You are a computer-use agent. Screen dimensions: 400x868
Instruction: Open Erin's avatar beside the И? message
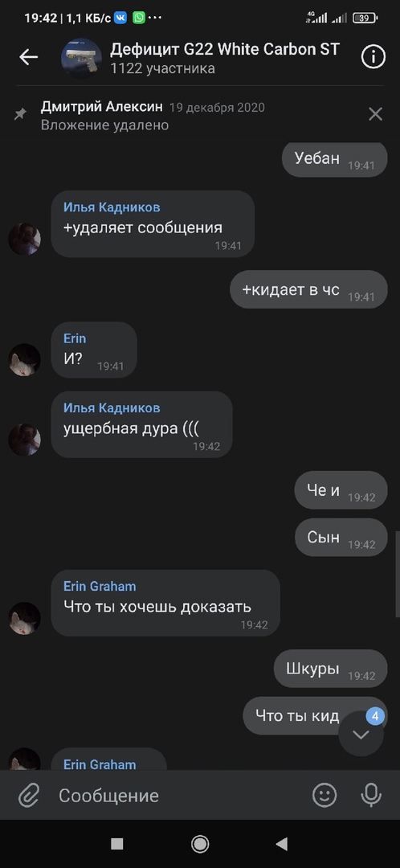[24, 360]
